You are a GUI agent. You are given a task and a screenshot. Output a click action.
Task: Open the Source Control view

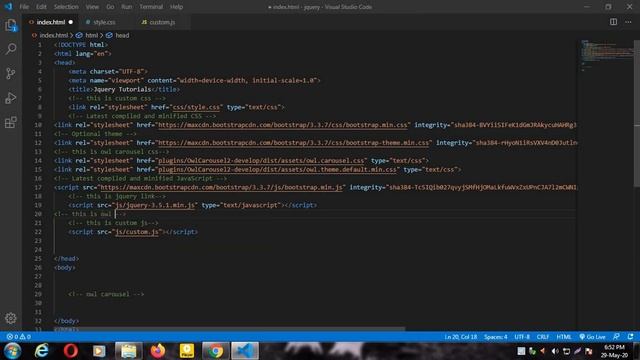pos(11,73)
